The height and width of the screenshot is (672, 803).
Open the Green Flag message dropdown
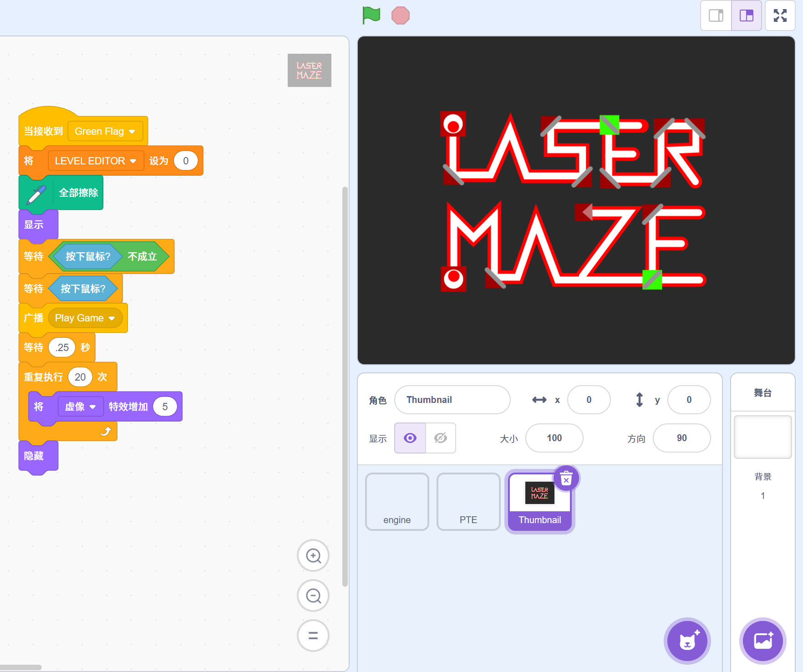[132, 132]
